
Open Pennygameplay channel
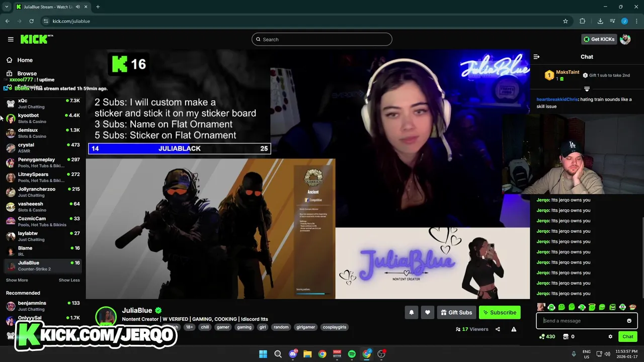(x=43, y=162)
